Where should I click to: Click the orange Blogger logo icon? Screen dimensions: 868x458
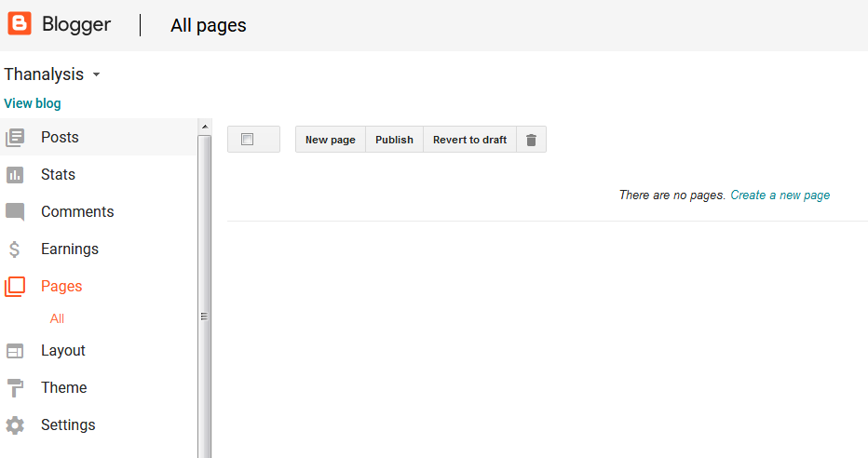click(x=20, y=24)
